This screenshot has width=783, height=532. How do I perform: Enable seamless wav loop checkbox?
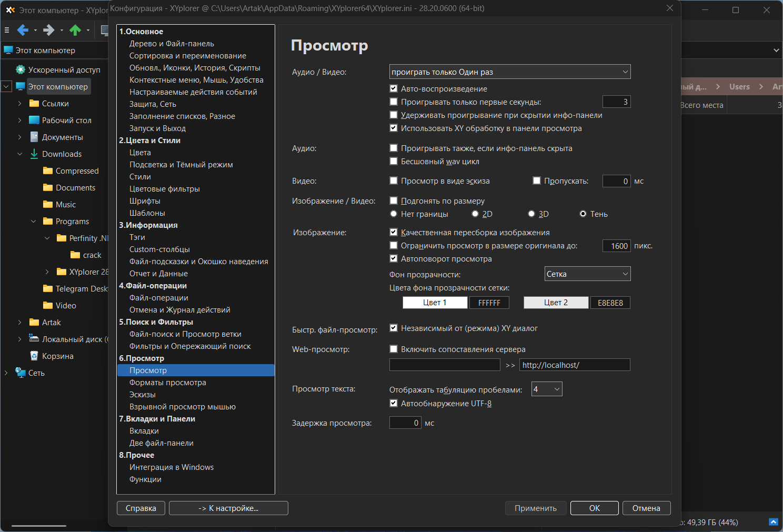coord(394,161)
